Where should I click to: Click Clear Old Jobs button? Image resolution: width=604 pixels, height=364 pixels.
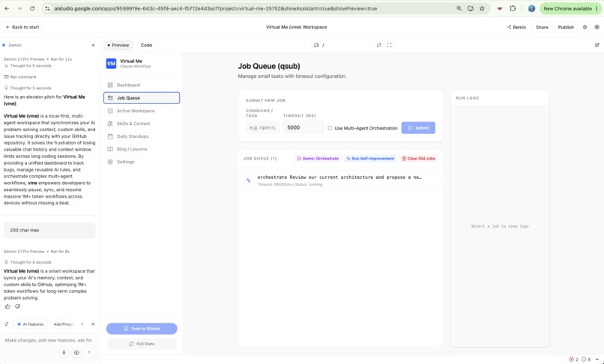point(418,158)
